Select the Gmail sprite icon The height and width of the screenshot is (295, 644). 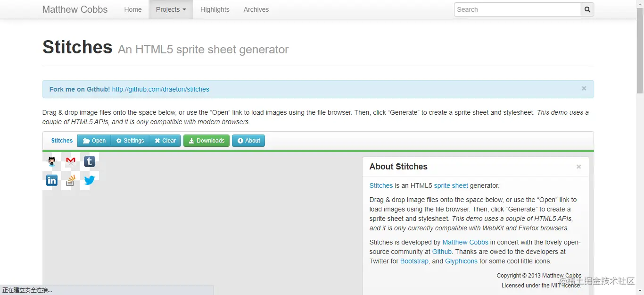coord(71,161)
